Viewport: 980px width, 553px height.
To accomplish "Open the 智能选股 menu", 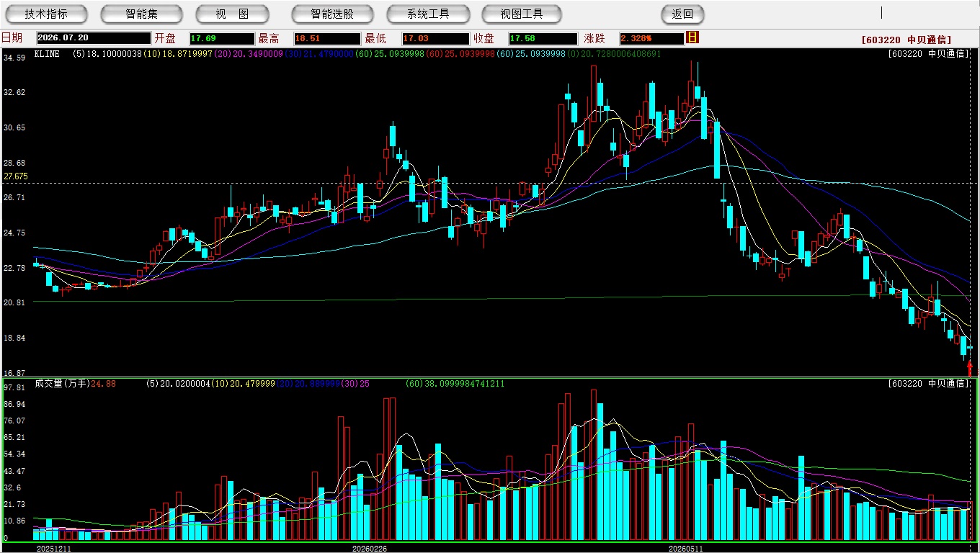I will coord(332,14).
